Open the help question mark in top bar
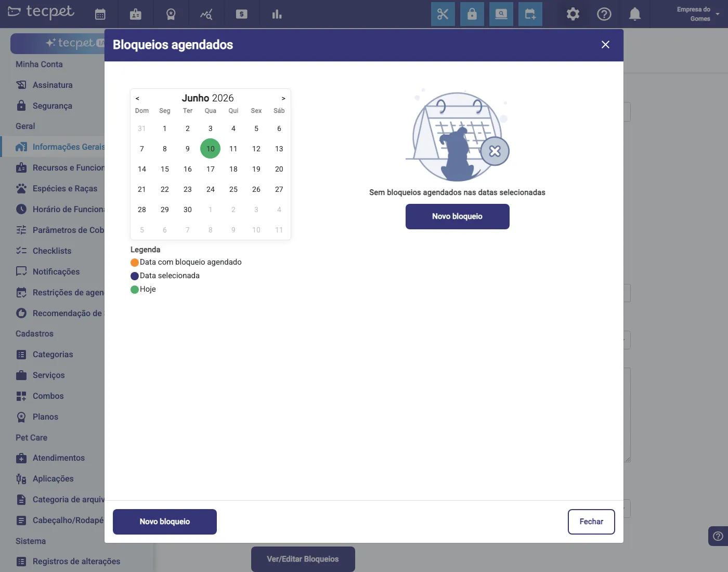728x572 pixels. (604, 14)
